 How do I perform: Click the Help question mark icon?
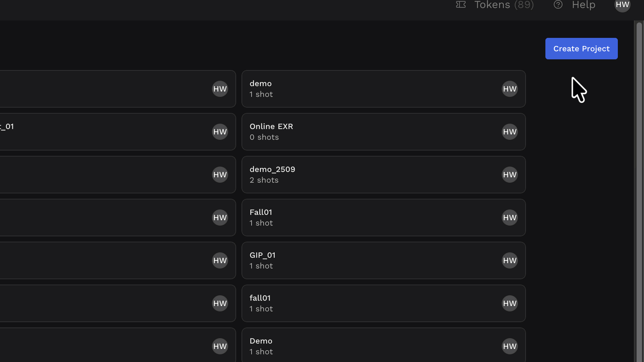coord(558,5)
